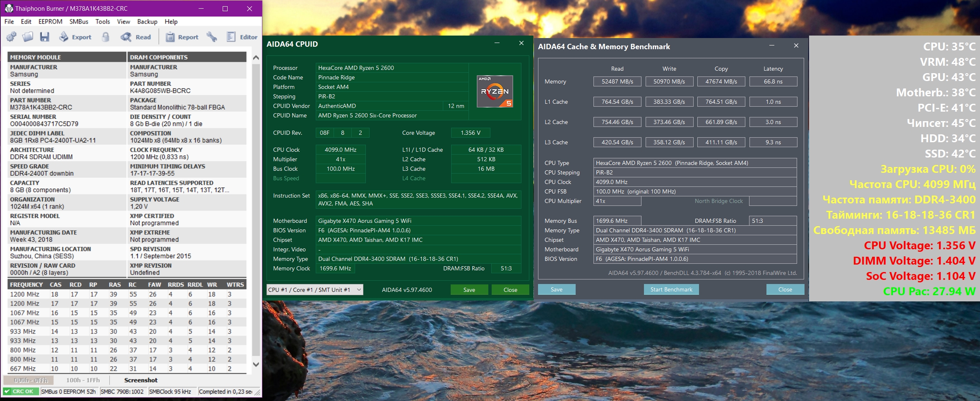Viewport: 980px width, 401px height.
Task: Click the padlock icon in Thaiphoon toolbar
Action: tap(106, 37)
